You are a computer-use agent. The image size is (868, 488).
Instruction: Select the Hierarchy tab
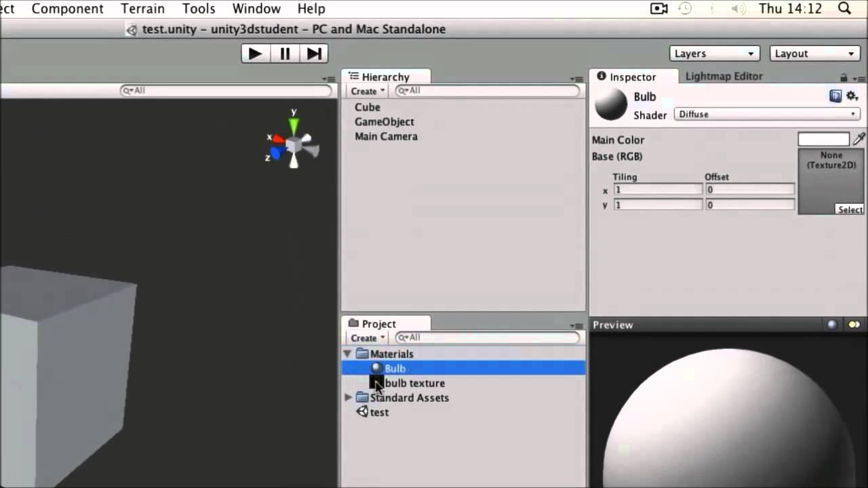[x=384, y=77]
